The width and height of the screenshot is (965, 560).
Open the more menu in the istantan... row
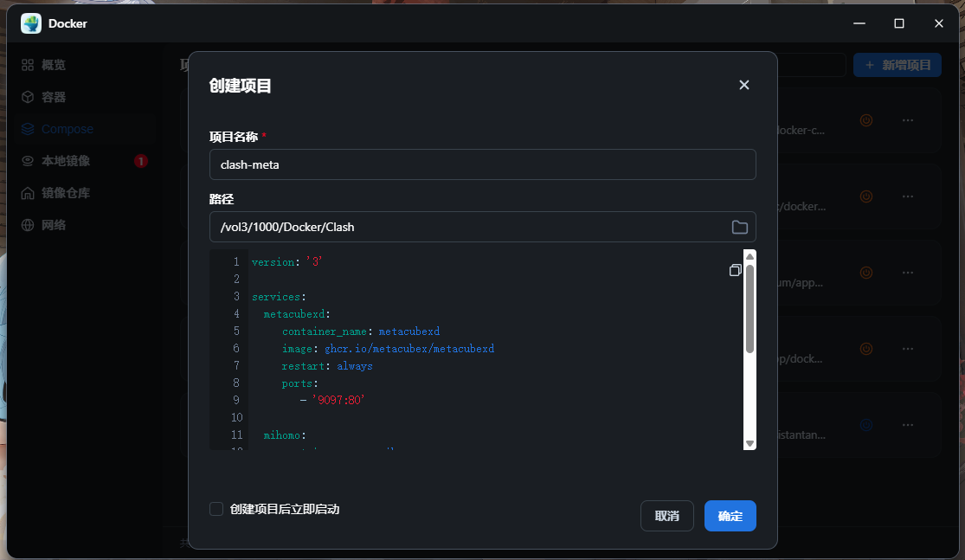pos(908,425)
